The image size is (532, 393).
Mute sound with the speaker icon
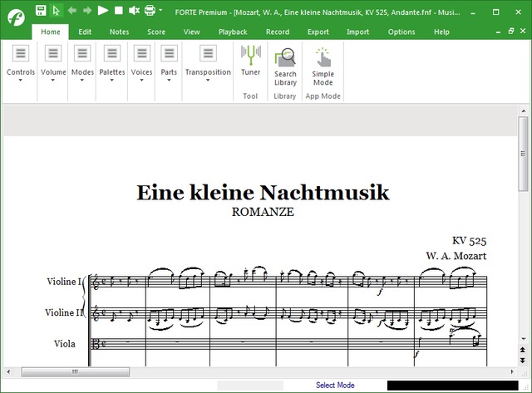(134, 11)
